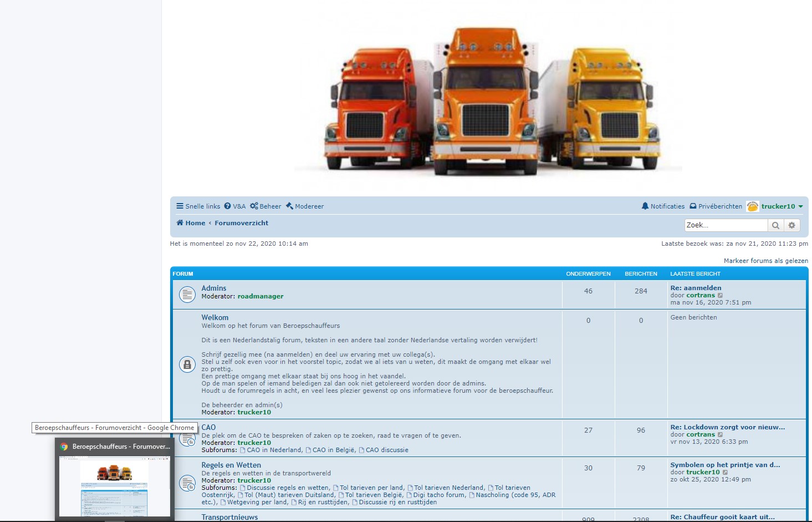Click the Chrome taskbar preview thumbnail
Screen dimensions: 812x522
(x=115, y=485)
